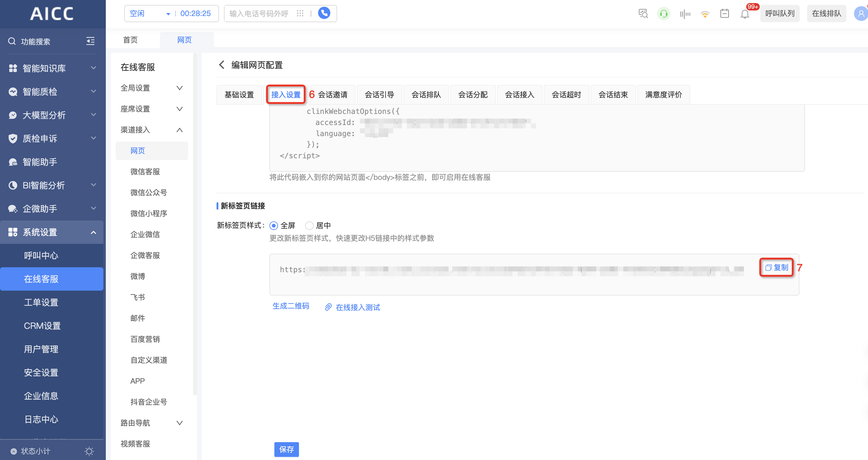Click the 在线接入测试 link
868x460 pixels.
click(358, 307)
